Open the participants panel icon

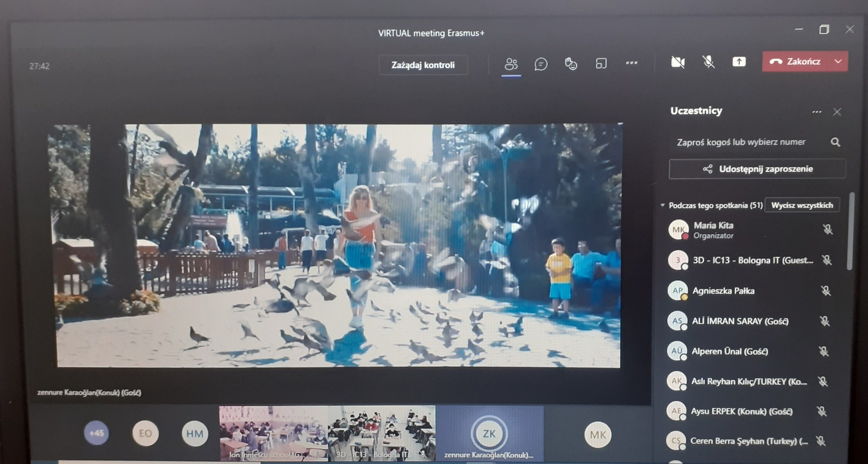(x=511, y=64)
